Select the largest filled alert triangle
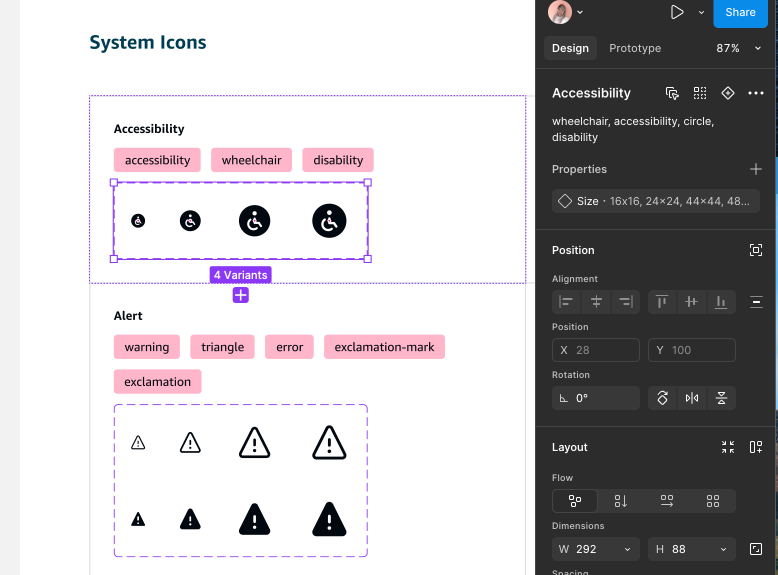This screenshot has height=575, width=778. click(x=329, y=519)
